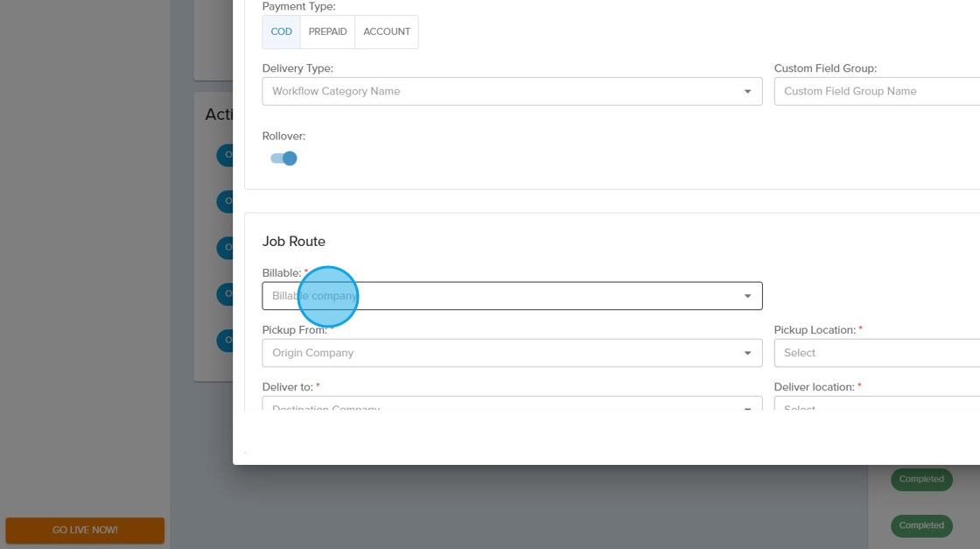The image size is (980, 549).
Task: Select ACCOUNT payment type
Action: [387, 32]
